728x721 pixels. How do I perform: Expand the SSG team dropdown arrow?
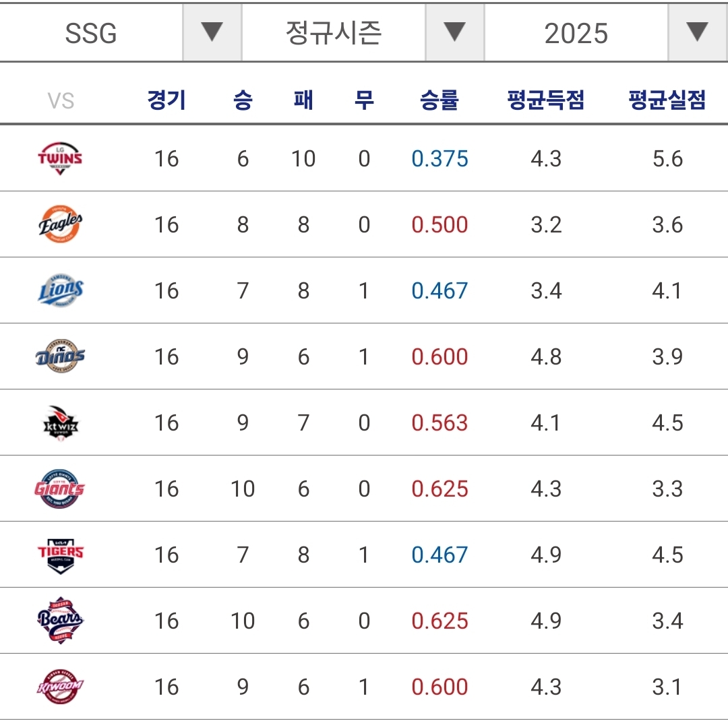point(212,32)
